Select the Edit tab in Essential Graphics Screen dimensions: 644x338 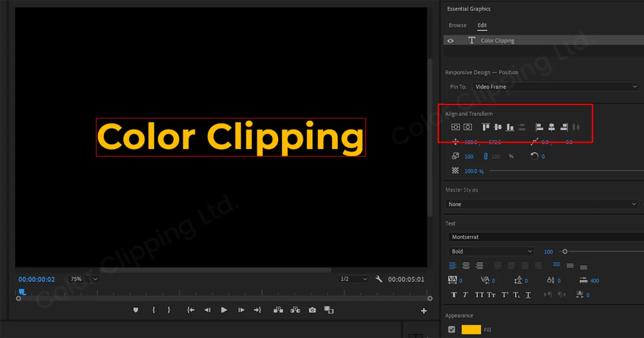coord(482,25)
